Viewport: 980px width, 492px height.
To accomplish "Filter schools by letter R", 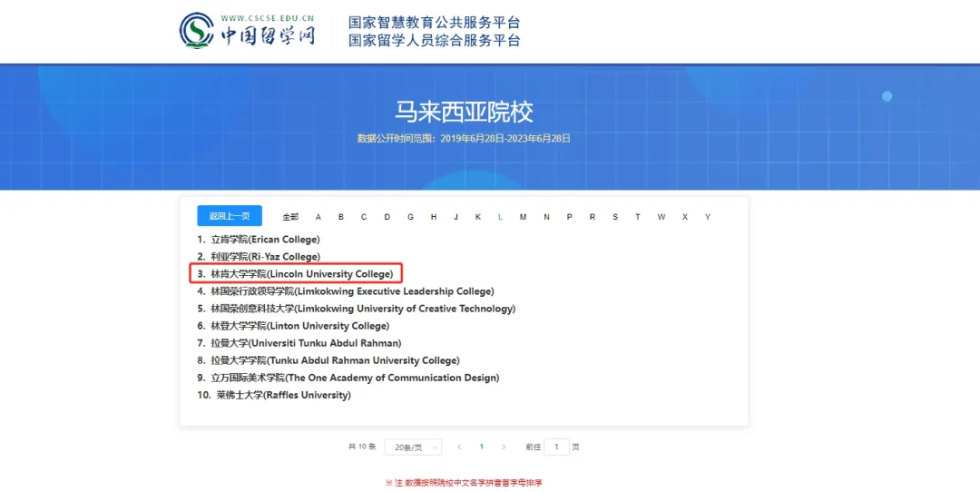I will (x=592, y=217).
